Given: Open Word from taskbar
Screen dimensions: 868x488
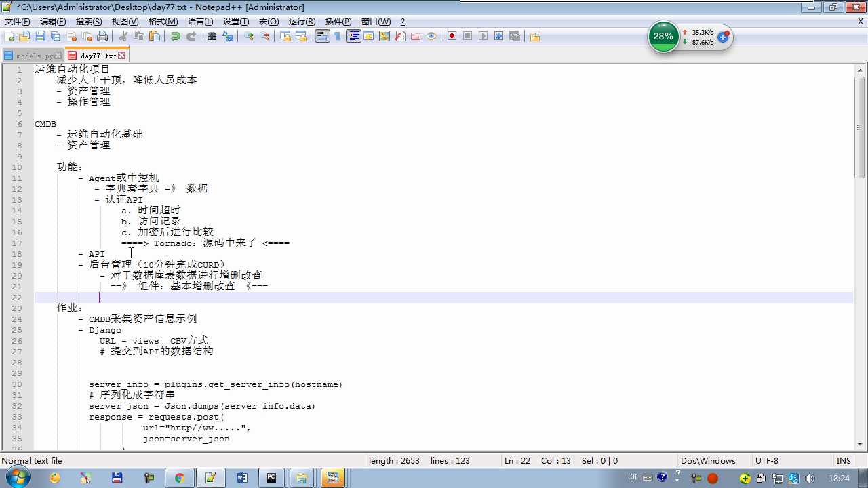Looking at the screenshot, I should (x=241, y=478).
